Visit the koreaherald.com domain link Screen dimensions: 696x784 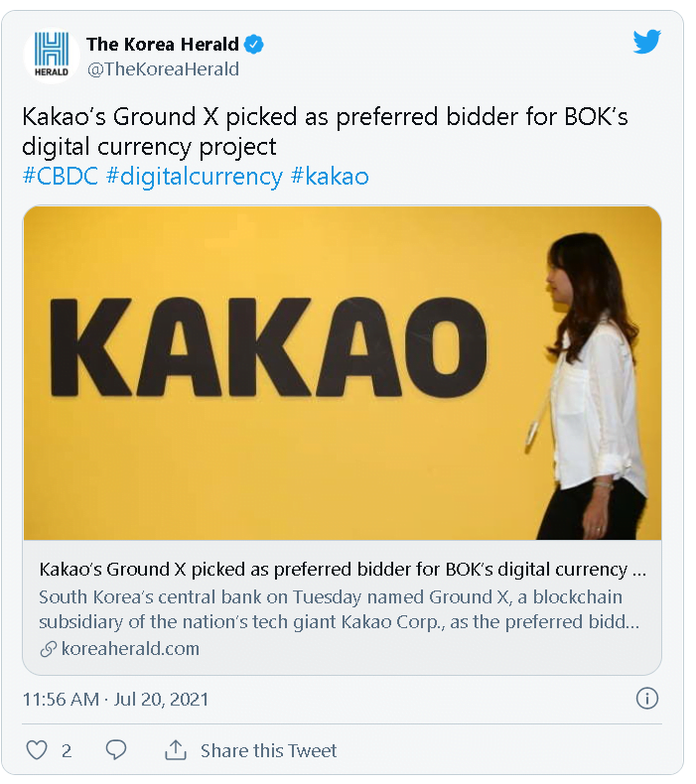coord(130,649)
